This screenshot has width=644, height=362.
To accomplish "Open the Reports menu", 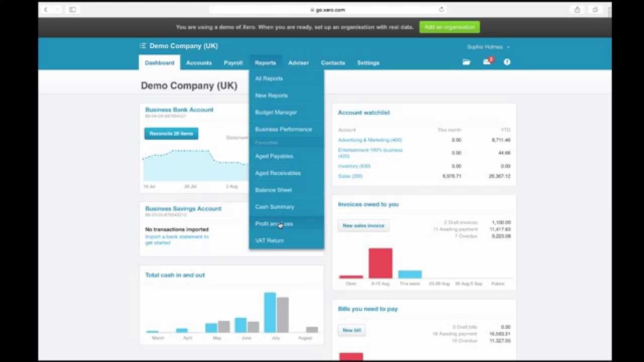I will (x=265, y=63).
